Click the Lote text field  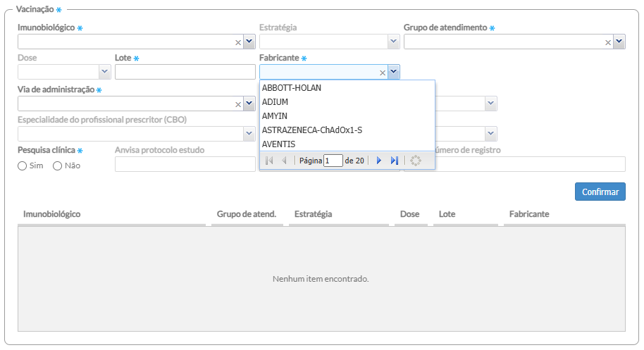[x=185, y=72]
